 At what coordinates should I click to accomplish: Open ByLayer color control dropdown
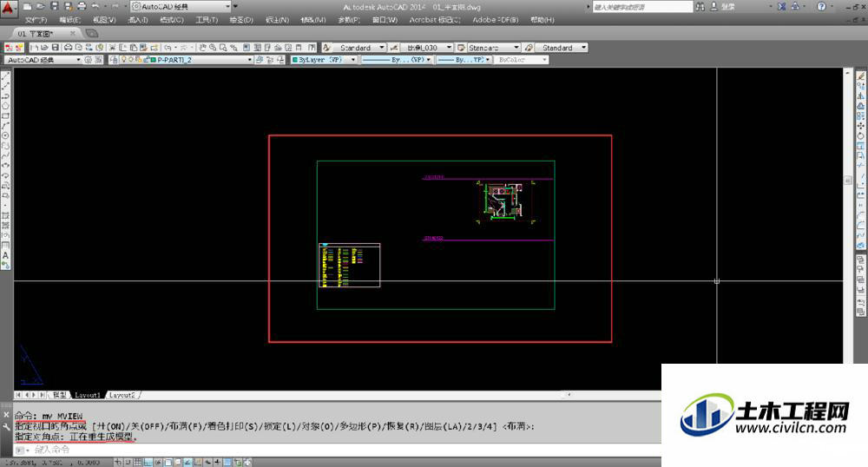(353, 59)
